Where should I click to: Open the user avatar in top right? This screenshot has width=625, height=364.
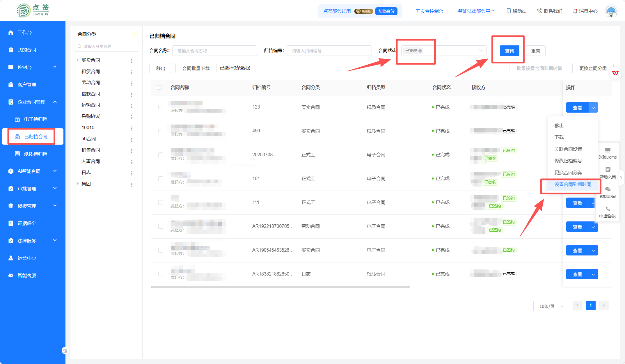click(x=611, y=11)
